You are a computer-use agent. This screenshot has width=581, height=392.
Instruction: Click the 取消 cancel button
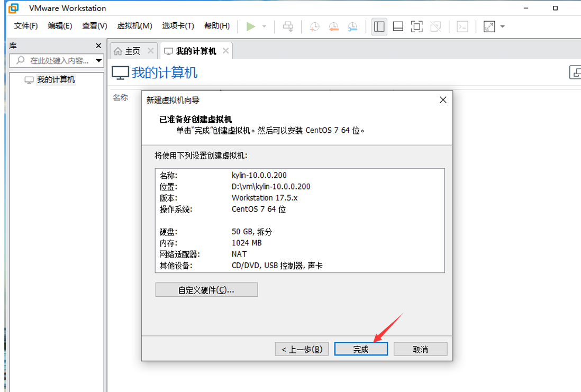[x=420, y=349]
